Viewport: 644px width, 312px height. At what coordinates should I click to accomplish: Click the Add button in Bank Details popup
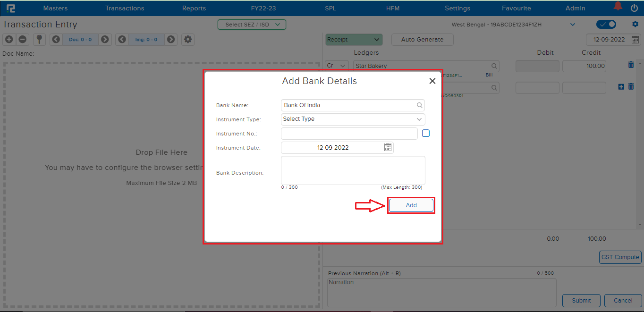coord(410,205)
